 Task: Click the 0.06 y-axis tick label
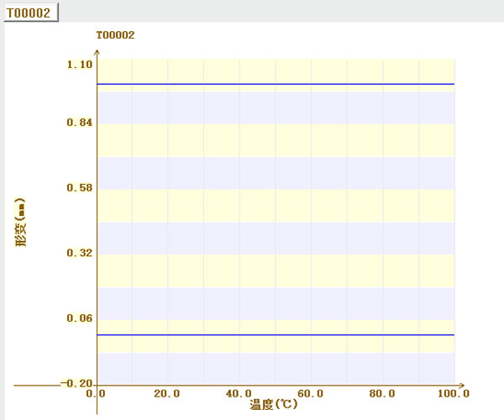point(79,318)
